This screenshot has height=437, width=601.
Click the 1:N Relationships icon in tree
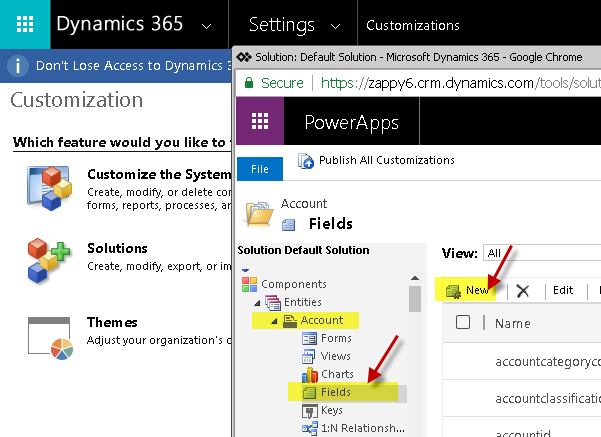[x=310, y=429]
